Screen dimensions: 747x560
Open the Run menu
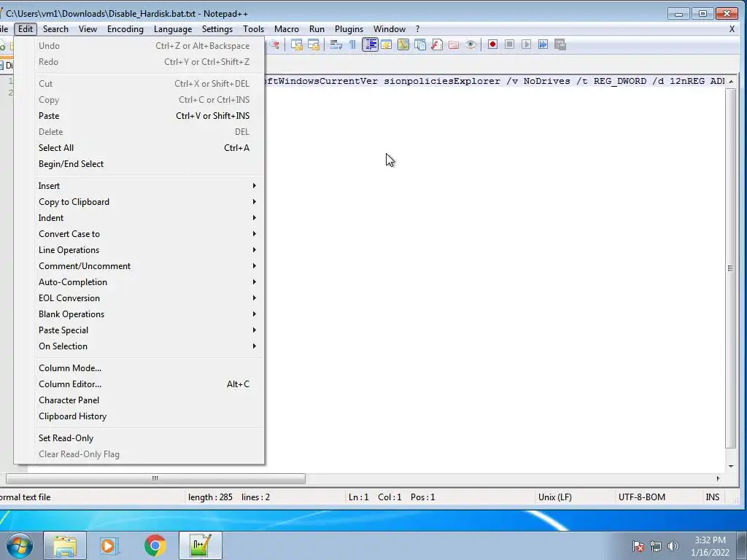point(317,29)
